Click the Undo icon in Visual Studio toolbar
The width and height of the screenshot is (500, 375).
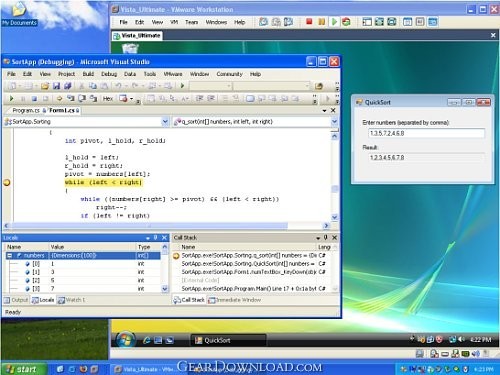pos(118,86)
